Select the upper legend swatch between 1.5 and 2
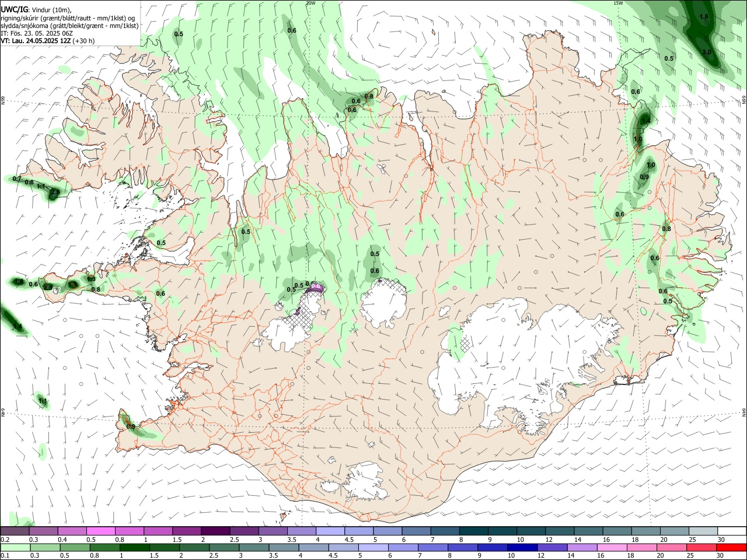This screenshot has height=560, width=747. (187, 531)
